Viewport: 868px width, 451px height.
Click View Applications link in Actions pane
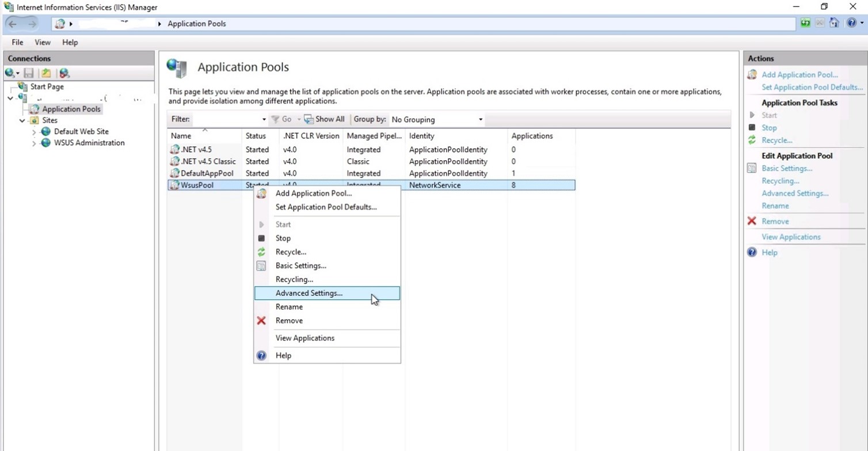pyautogui.click(x=791, y=237)
